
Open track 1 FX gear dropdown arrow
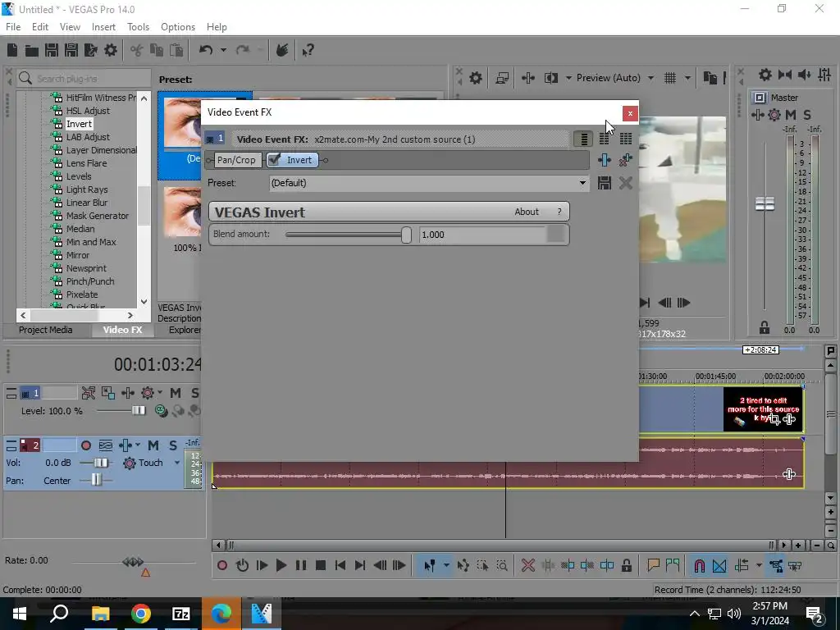click(x=160, y=393)
